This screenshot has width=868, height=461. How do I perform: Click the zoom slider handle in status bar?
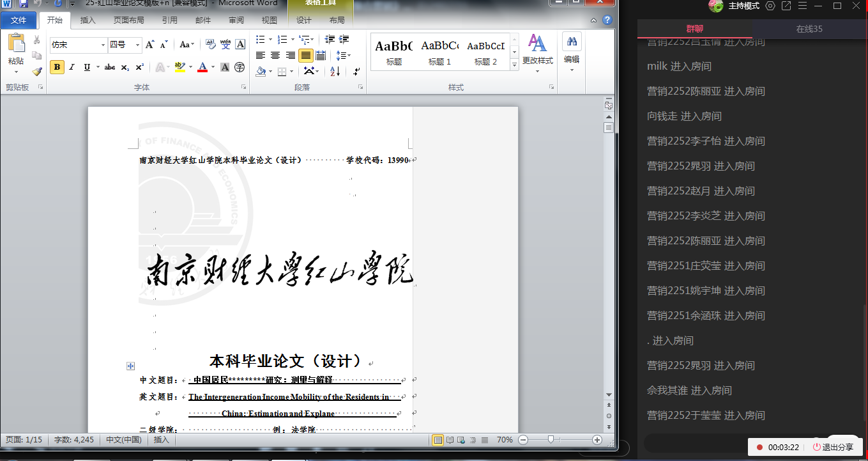(x=550, y=440)
